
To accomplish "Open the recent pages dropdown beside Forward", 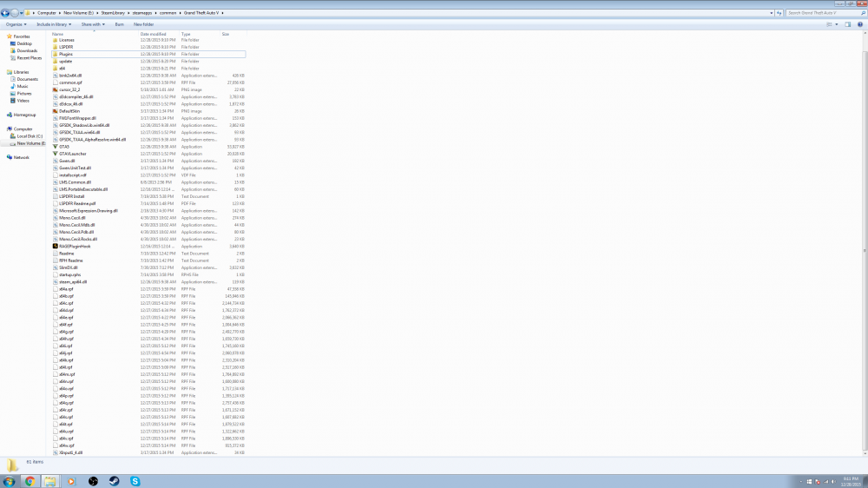I will pos(22,13).
